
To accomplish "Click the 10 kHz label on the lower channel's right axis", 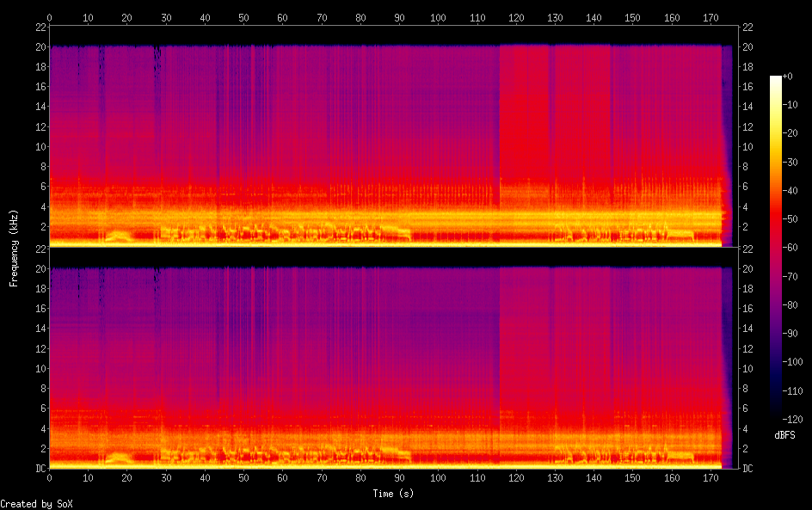I will [747, 368].
